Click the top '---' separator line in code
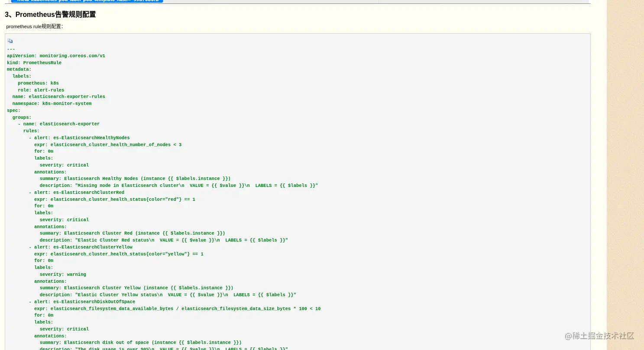 point(11,49)
